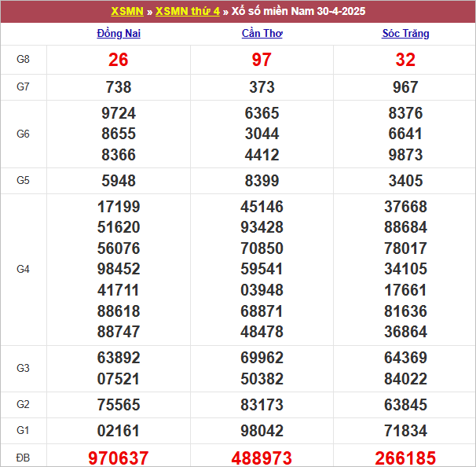The height and width of the screenshot is (467, 476).
Task: Click Cần Thơ special prize 488973
Action: click(x=262, y=458)
